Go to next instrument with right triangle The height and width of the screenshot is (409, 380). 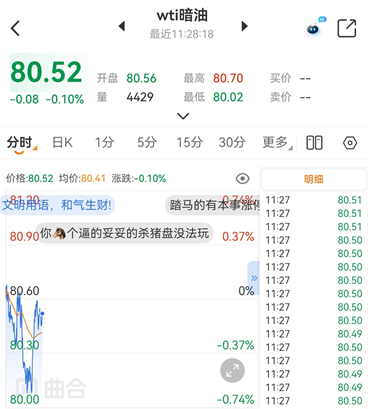pyautogui.click(x=244, y=26)
